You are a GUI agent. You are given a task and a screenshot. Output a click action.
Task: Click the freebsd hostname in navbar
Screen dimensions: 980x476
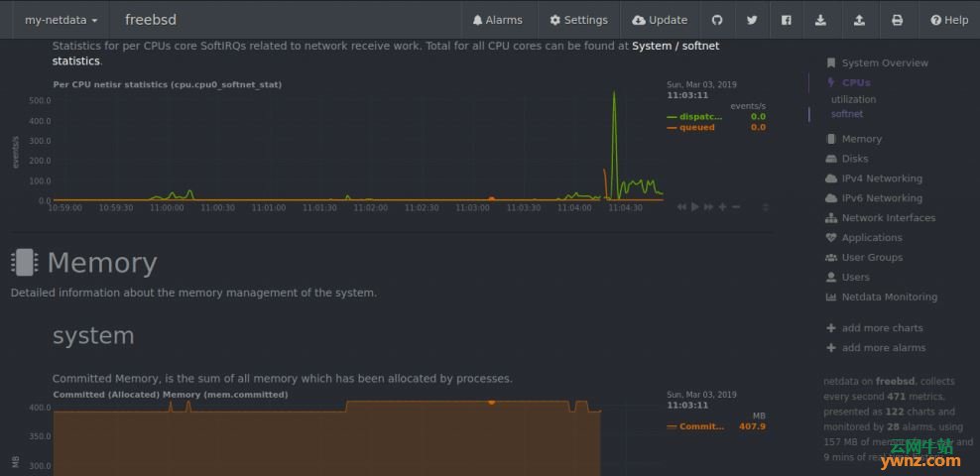[x=151, y=20]
